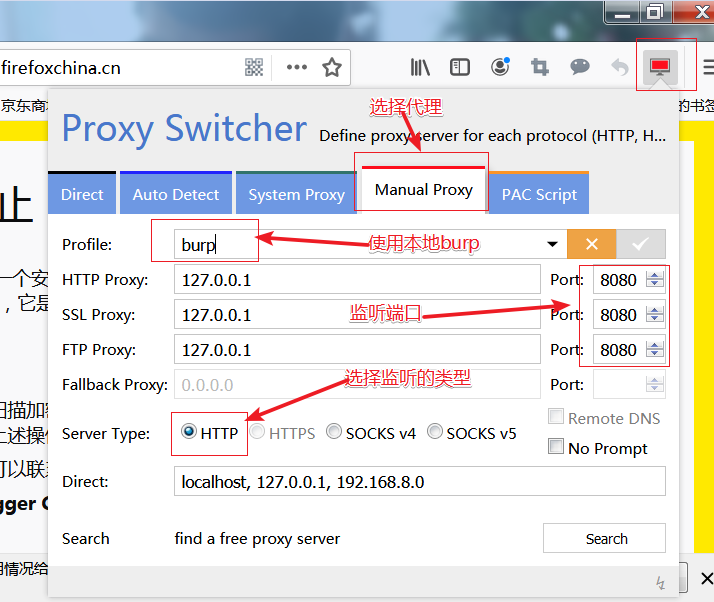Open the Firefox hamburger menu
This screenshot has height=602, width=714.
[709, 67]
